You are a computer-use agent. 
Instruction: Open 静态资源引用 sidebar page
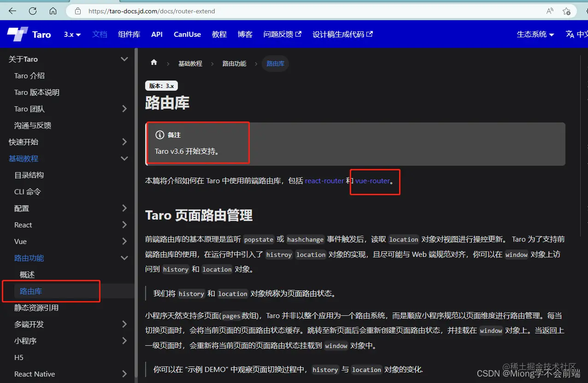click(36, 308)
